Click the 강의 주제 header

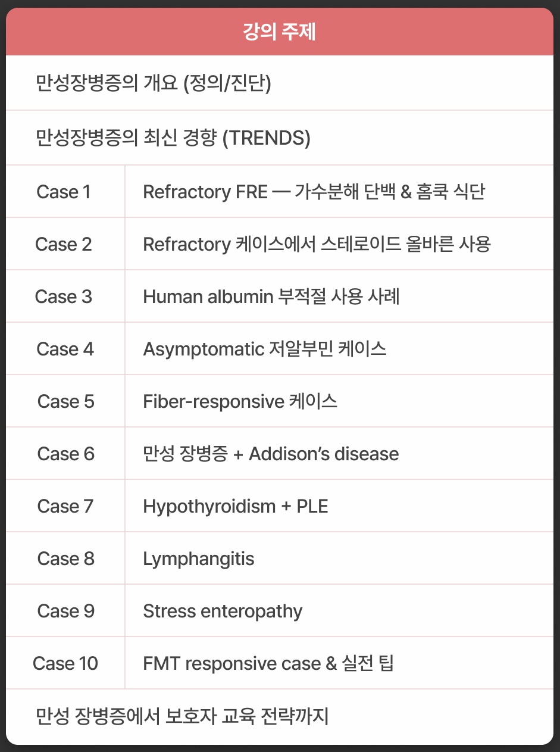coord(279,32)
